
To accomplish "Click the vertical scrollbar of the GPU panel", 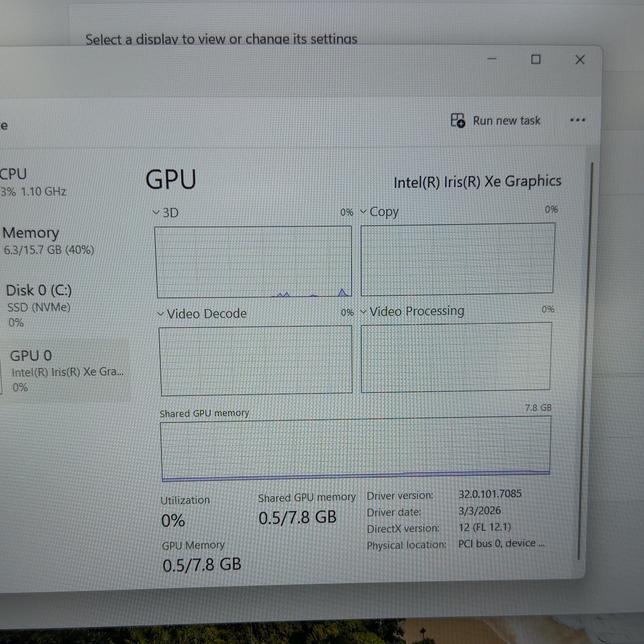I will pyautogui.click(x=585, y=361).
